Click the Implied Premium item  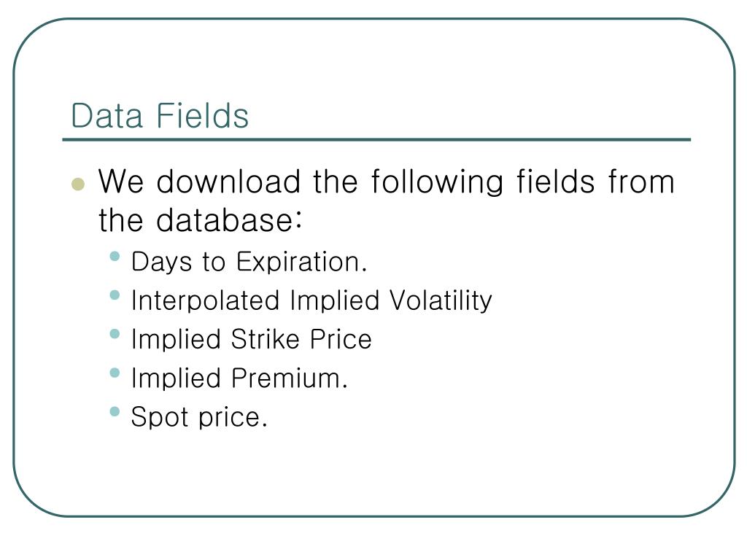point(239,378)
